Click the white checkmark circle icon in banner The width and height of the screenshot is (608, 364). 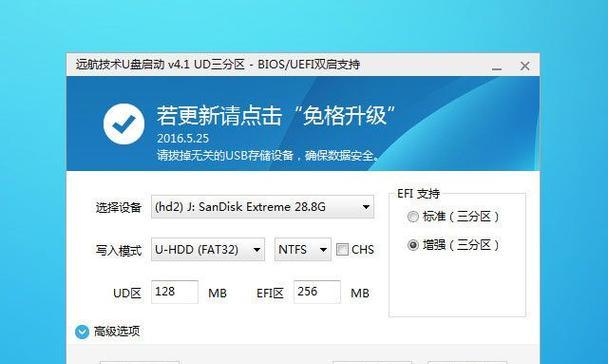(124, 124)
